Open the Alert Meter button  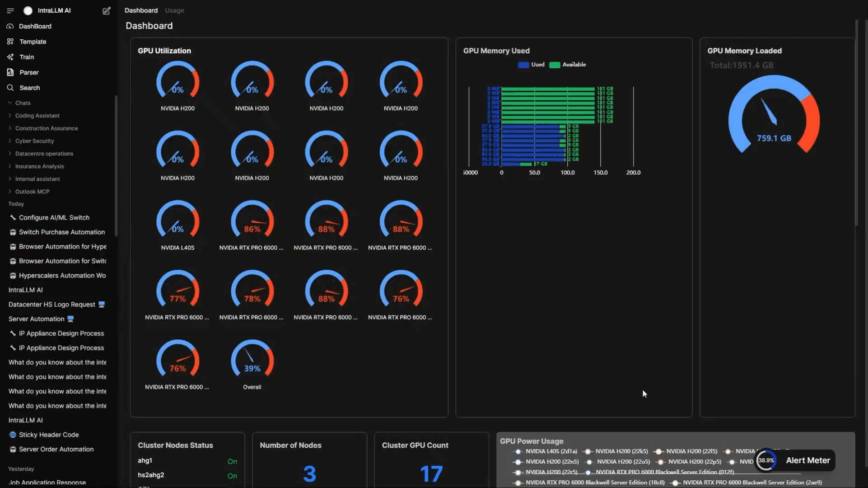point(795,460)
